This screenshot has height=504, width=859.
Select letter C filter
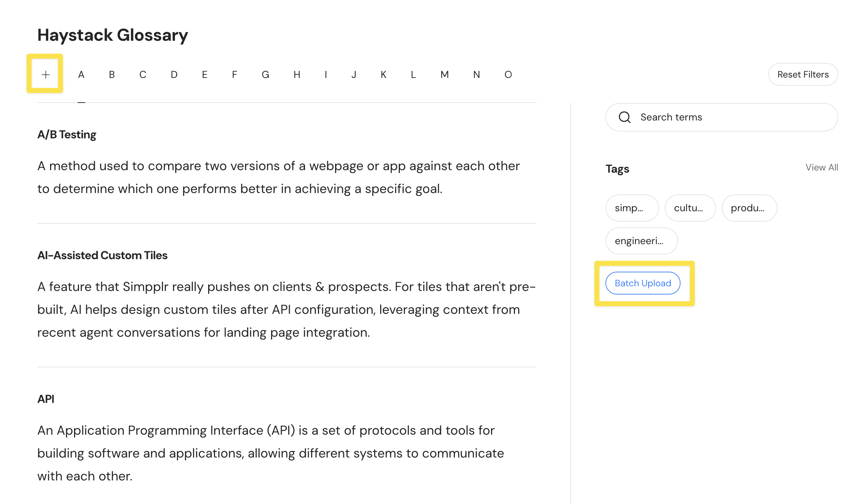(143, 74)
